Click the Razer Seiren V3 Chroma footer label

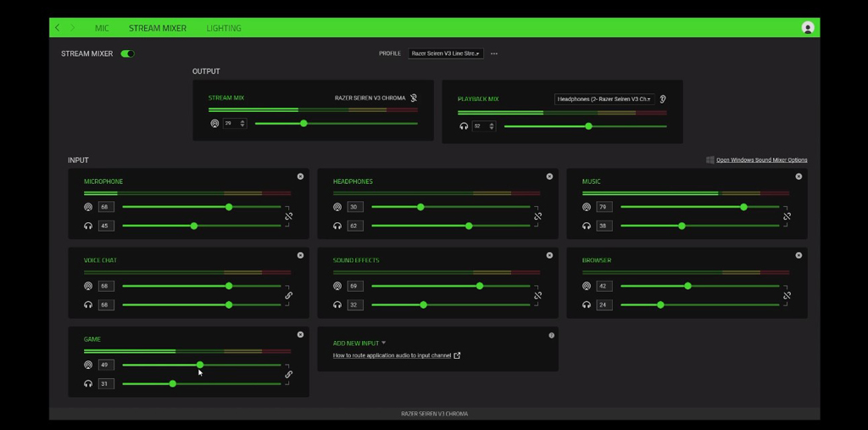pos(434,413)
